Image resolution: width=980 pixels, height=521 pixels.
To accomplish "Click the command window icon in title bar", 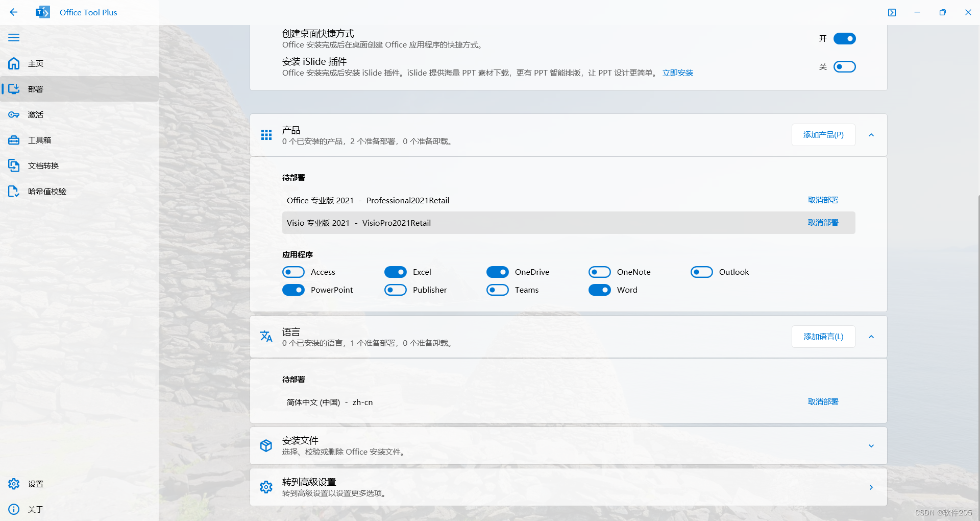I will pos(892,12).
